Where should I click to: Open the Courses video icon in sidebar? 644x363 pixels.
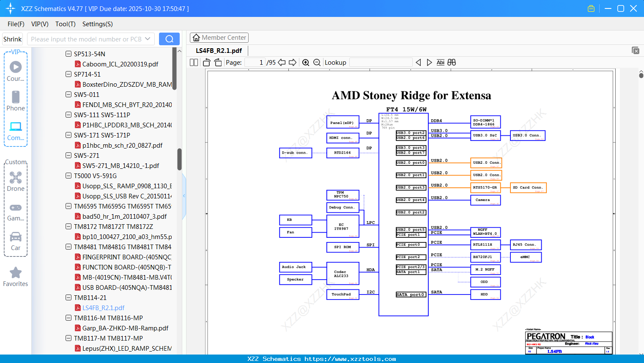(x=16, y=67)
